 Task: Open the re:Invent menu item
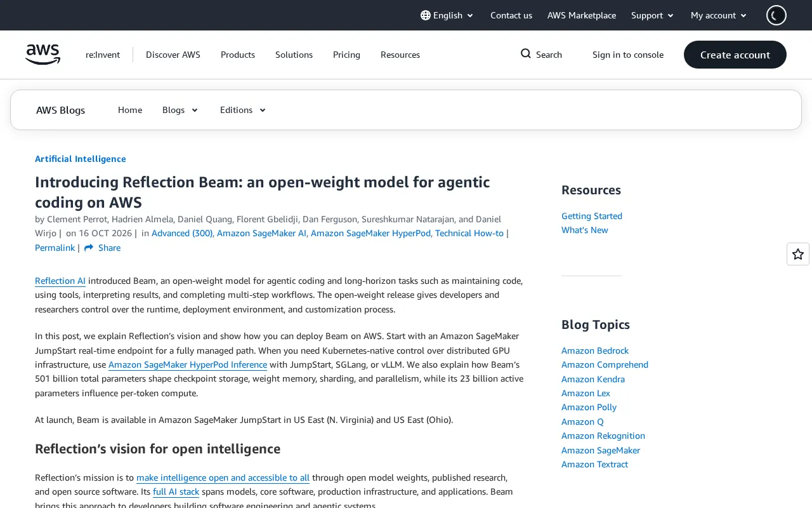click(103, 55)
